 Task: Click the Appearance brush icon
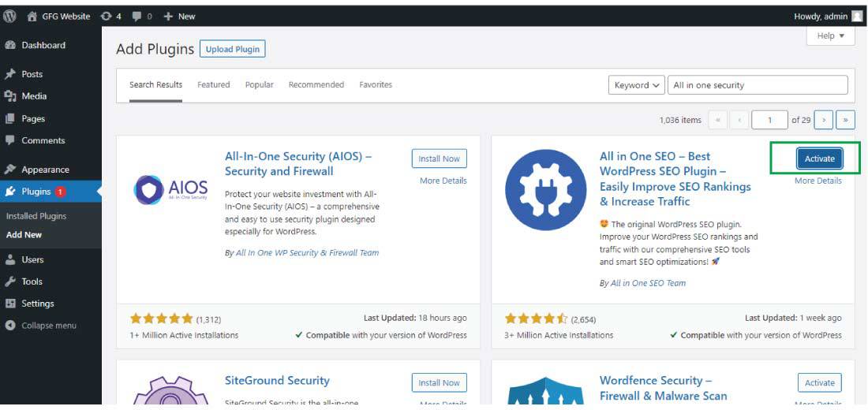click(10, 170)
